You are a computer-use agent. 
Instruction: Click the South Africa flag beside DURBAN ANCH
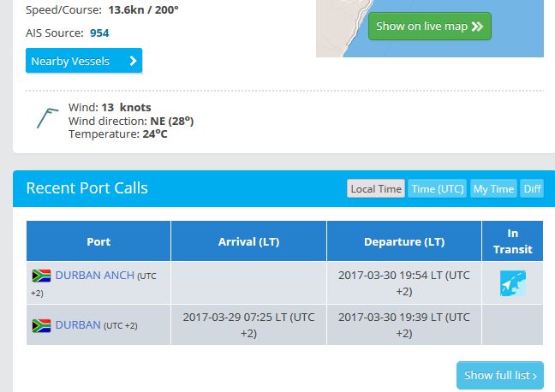tap(41, 276)
